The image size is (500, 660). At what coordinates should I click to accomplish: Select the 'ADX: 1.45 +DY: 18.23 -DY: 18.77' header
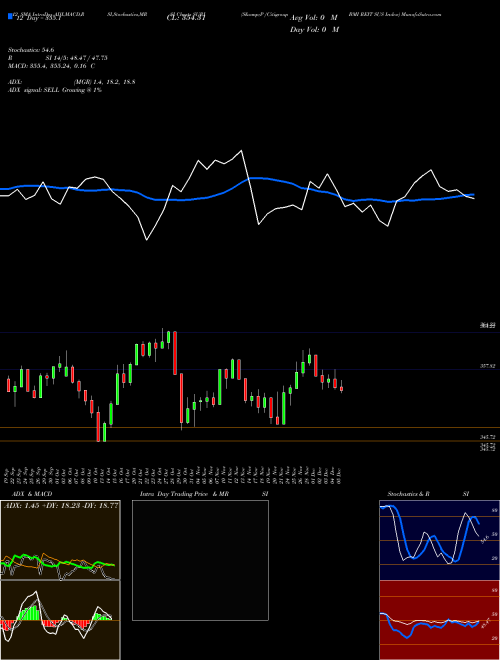point(61,506)
